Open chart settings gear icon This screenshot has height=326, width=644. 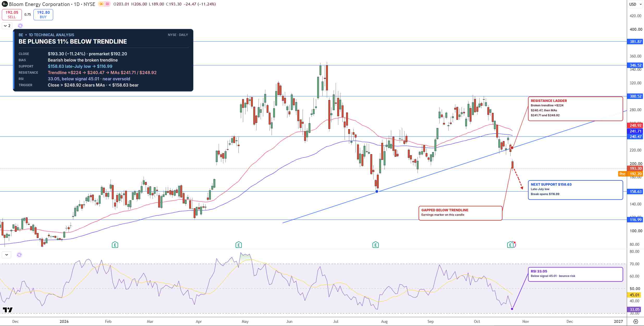pos(636,322)
